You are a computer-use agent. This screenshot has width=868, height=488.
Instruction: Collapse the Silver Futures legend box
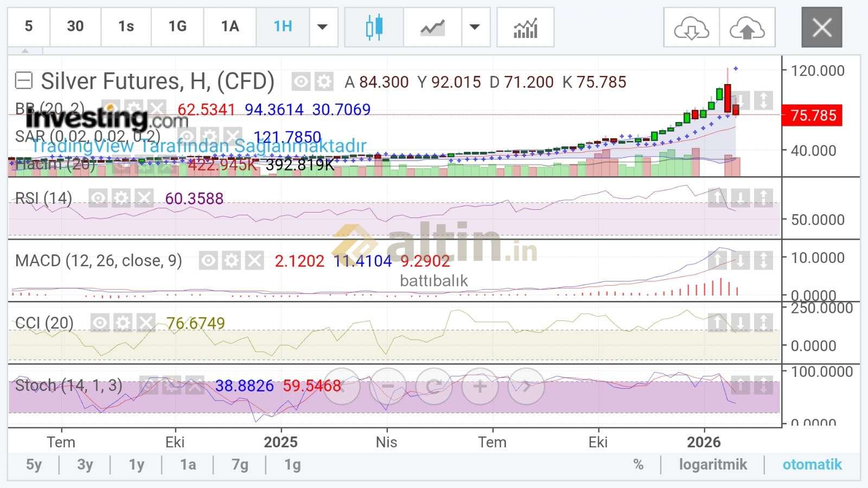click(24, 81)
